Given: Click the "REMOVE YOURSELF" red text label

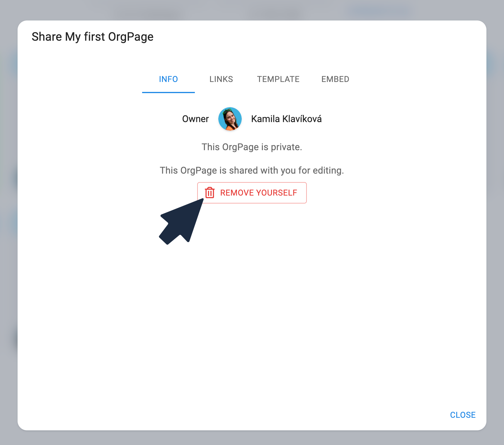Looking at the screenshot, I should click(258, 193).
